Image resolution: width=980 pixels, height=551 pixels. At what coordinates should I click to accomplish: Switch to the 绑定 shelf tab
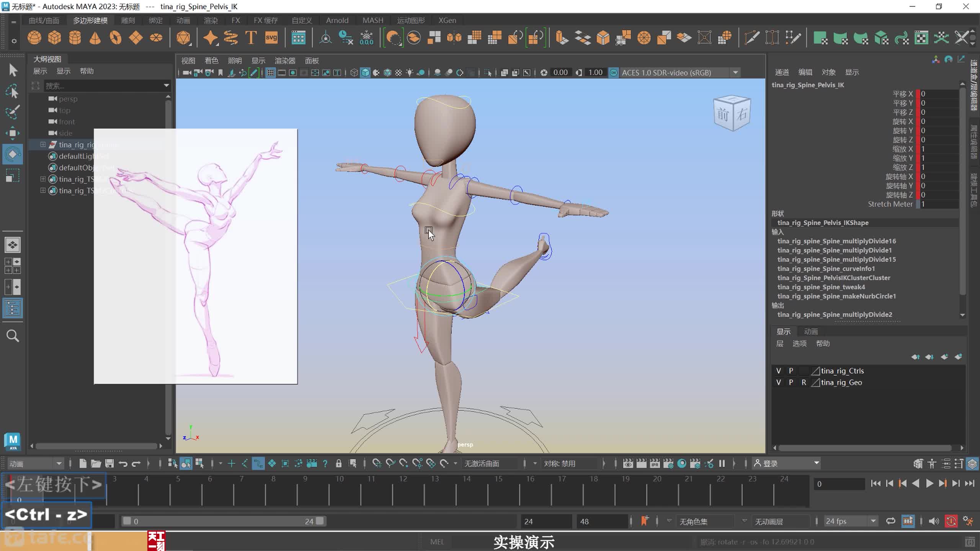click(155, 20)
